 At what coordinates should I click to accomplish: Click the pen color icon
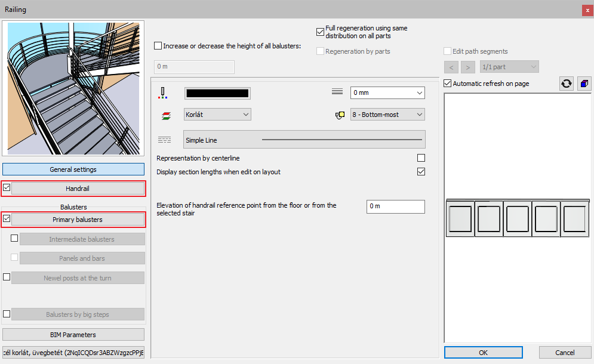click(162, 92)
